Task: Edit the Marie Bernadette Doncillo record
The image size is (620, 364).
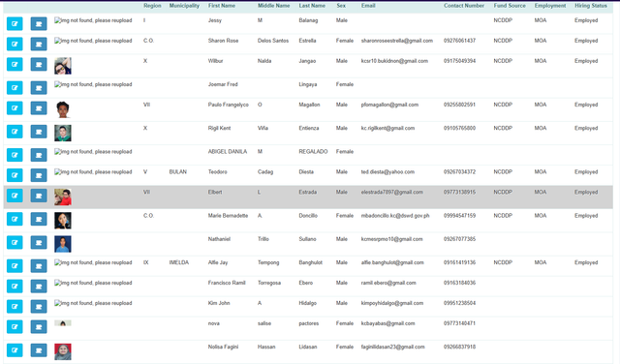Action: 15,219
